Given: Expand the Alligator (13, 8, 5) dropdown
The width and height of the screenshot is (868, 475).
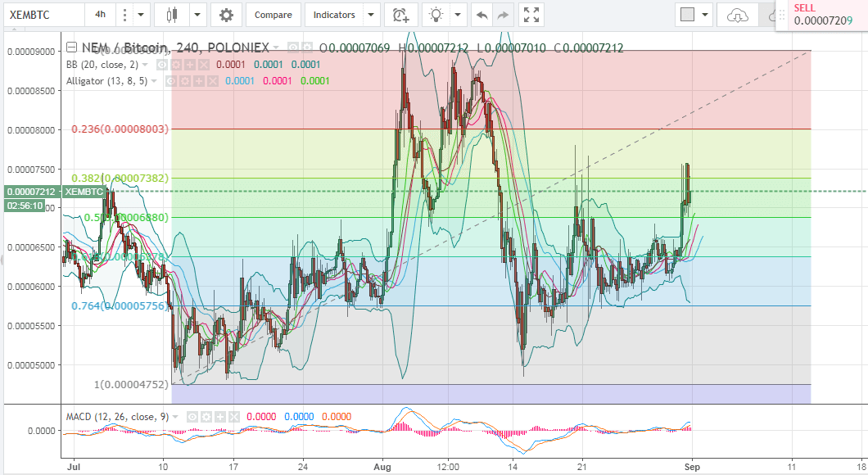Looking at the screenshot, I should point(154,81).
